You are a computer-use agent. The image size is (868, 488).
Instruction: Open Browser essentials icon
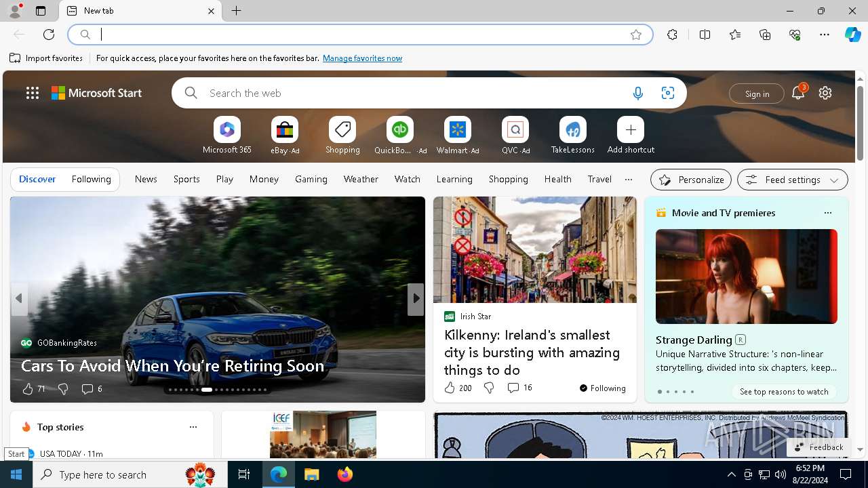pyautogui.click(x=795, y=35)
